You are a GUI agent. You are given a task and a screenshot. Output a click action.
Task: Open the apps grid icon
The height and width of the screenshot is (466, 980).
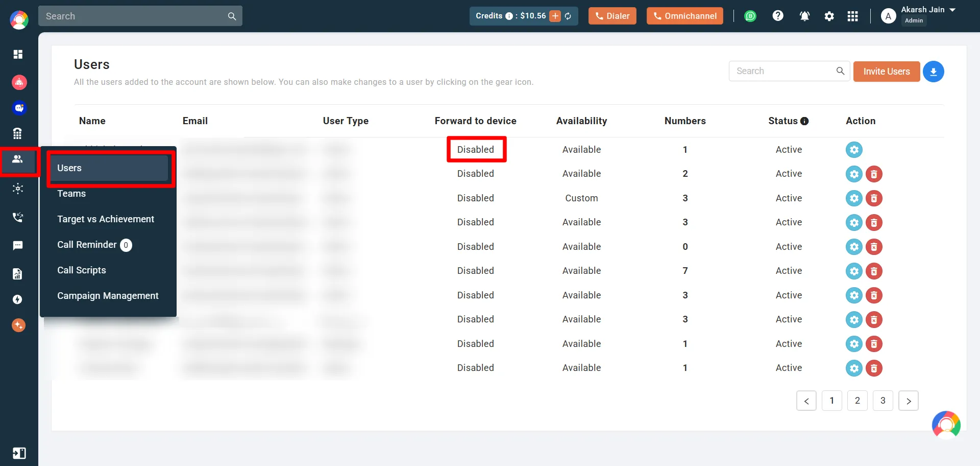pos(852,16)
